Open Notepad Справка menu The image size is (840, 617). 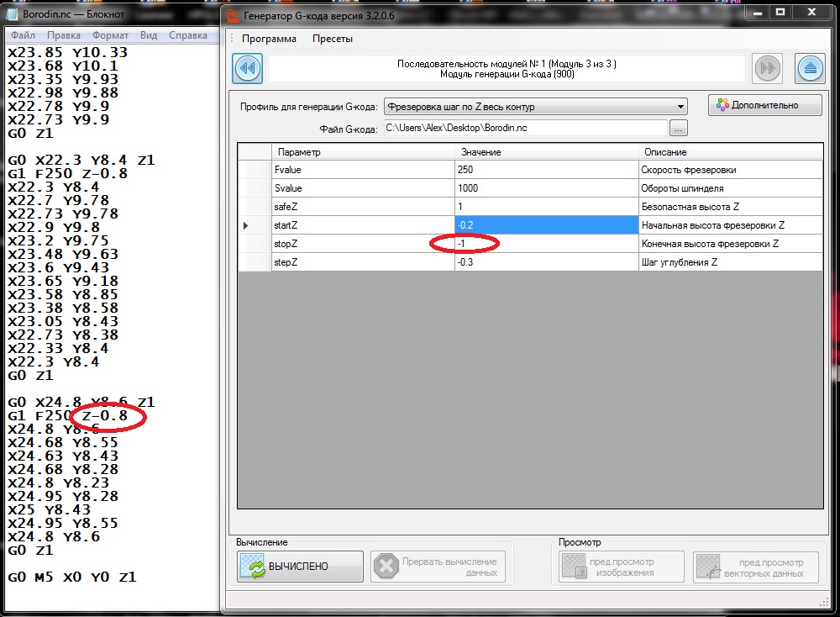pyautogui.click(x=188, y=35)
